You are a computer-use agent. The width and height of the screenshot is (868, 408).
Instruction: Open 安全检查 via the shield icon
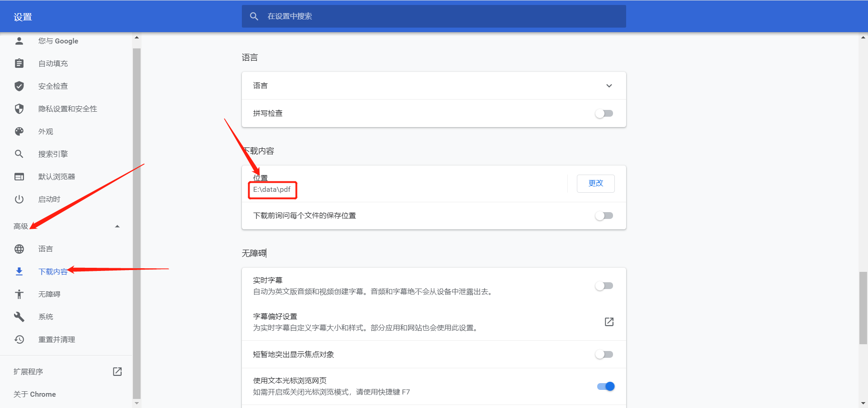click(19, 86)
